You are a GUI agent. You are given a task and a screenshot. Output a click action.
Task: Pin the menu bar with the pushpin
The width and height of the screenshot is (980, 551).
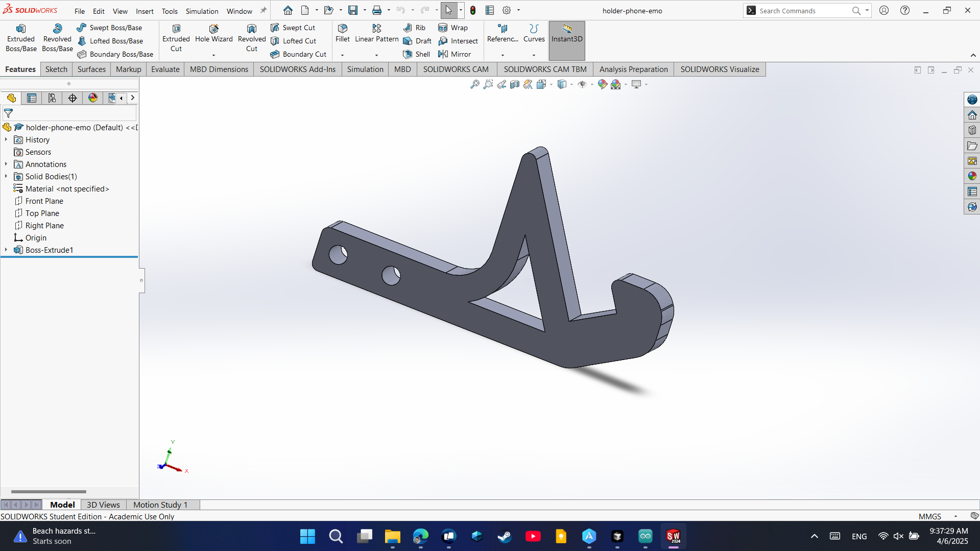coord(264,10)
